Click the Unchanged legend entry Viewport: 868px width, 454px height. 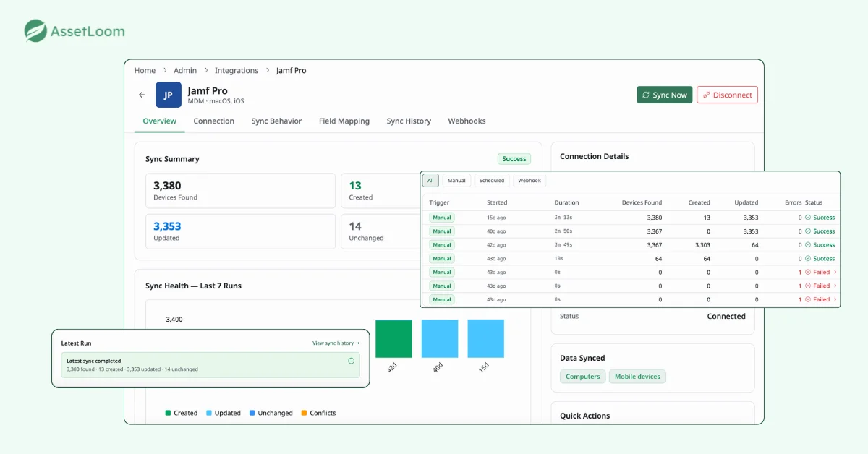pos(271,413)
